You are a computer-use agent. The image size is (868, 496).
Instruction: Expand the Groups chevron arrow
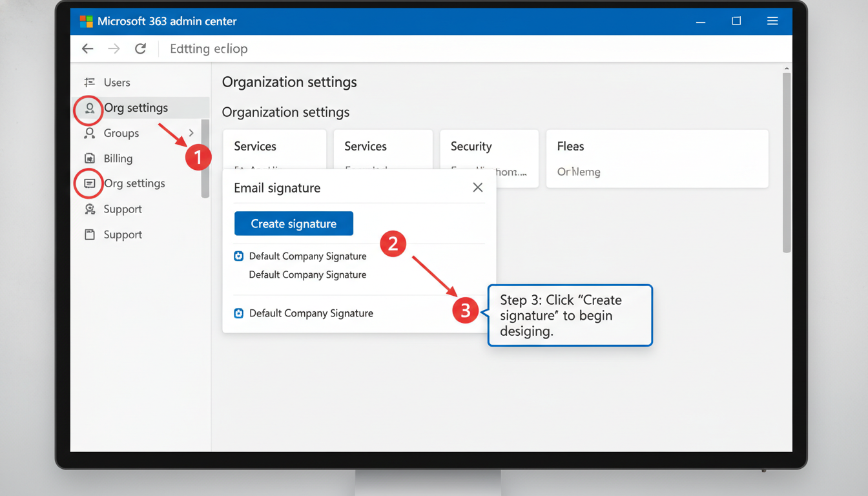pos(191,133)
